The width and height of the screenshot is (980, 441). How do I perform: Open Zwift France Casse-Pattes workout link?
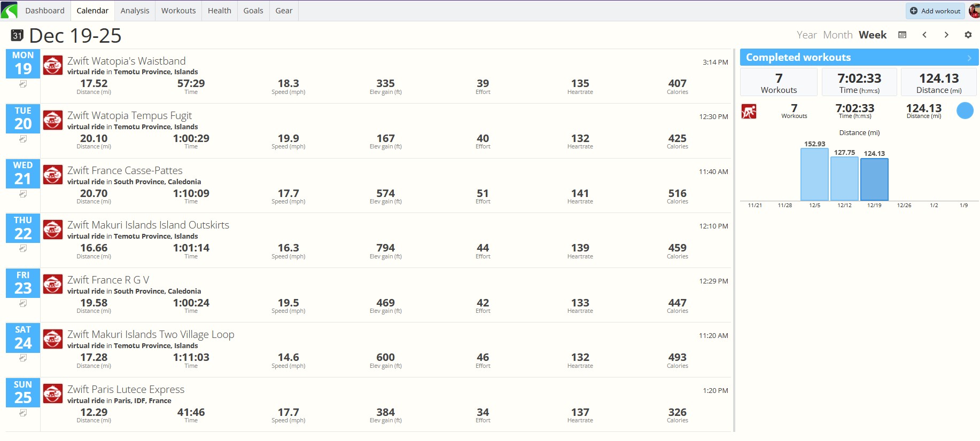tap(125, 170)
